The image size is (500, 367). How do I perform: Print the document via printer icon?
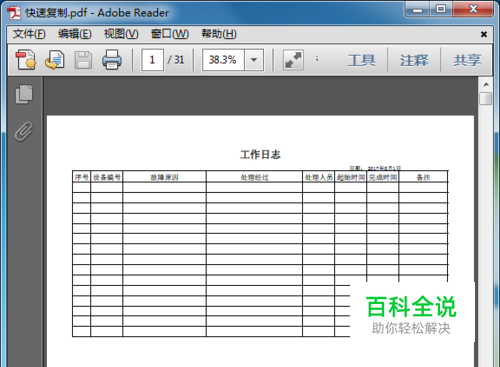(x=112, y=60)
